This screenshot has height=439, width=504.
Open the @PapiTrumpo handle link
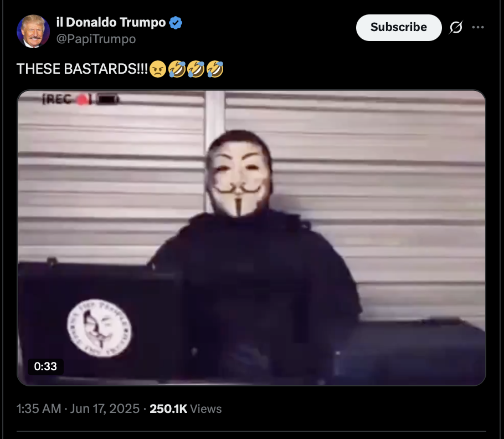[x=96, y=39]
